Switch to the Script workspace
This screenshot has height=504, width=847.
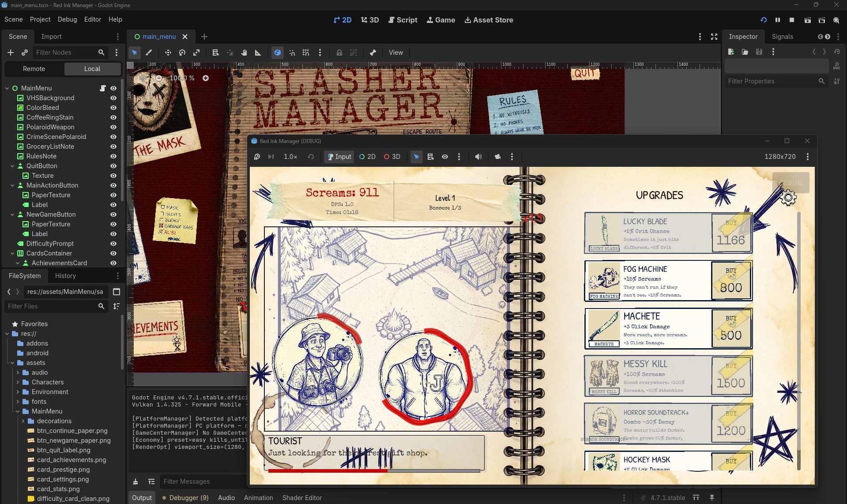click(403, 20)
